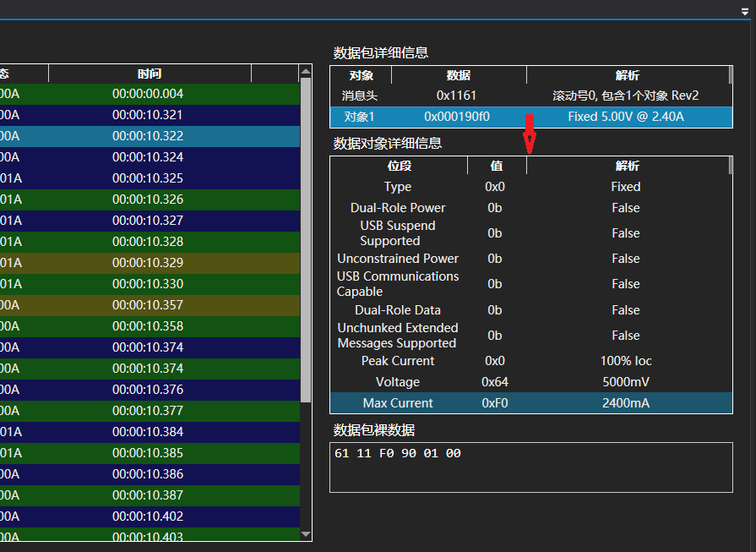Select packet at time 00:00:10.327
Screen dimensions: 756x552
click(x=150, y=221)
